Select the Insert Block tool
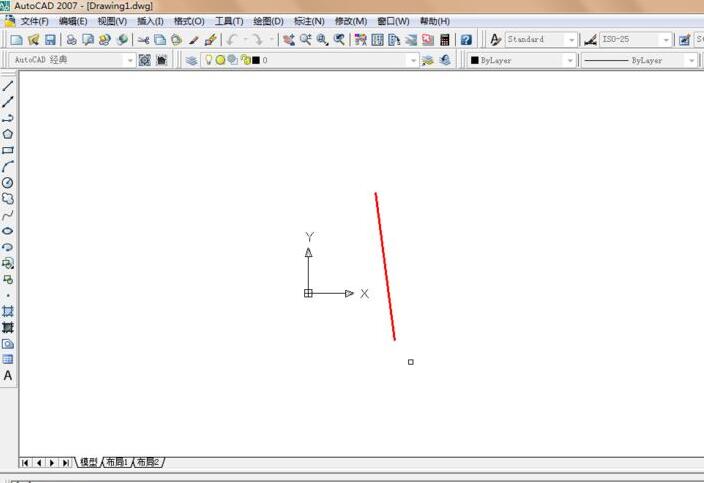The width and height of the screenshot is (704, 483). coord(8,263)
